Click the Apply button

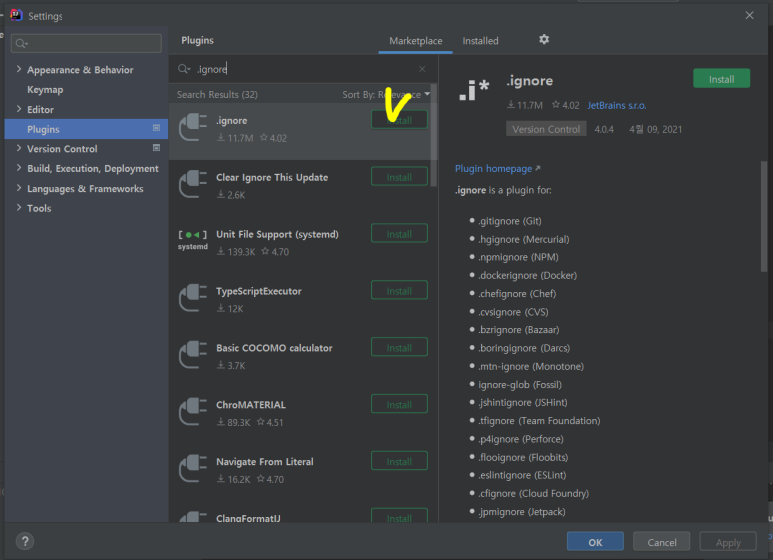[728, 542]
